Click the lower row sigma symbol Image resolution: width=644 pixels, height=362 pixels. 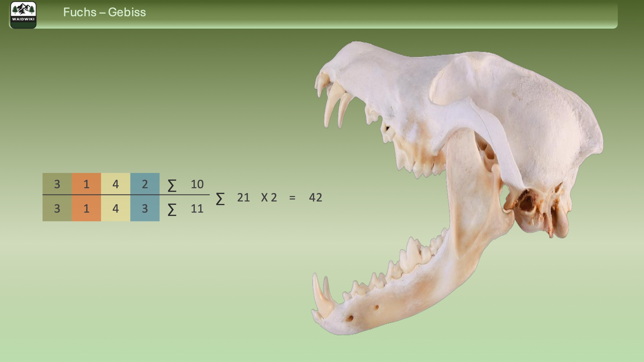(172, 210)
